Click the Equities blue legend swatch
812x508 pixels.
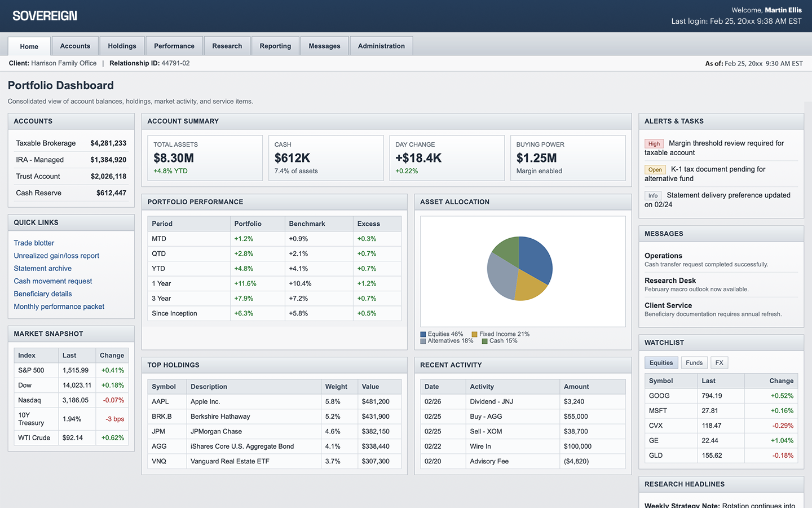[x=423, y=334]
